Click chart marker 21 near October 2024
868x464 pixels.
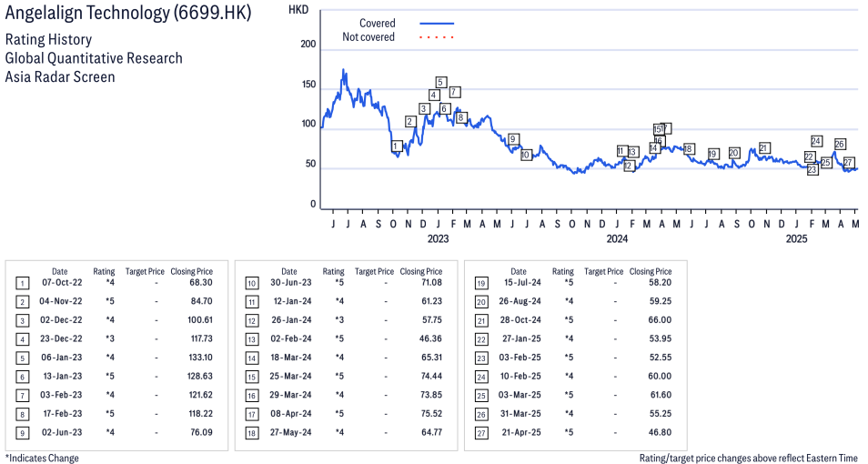[764, 147]
